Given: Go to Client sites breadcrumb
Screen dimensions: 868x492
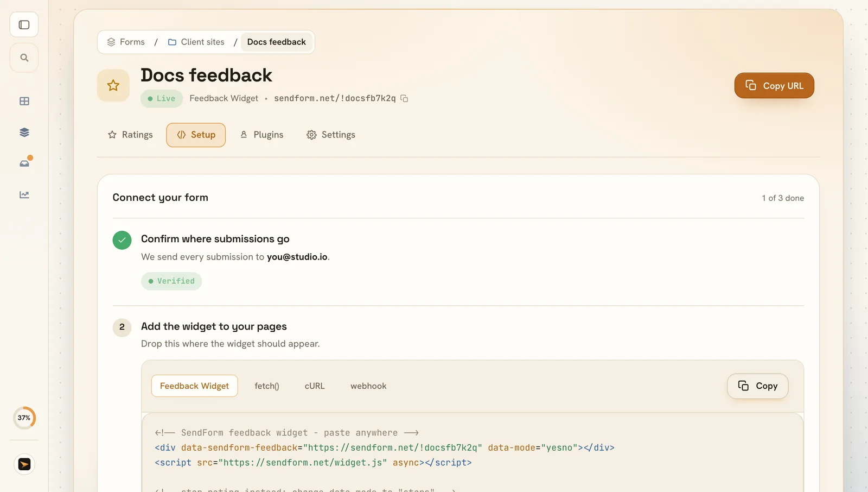Looking at the screenshot, I should [196, 42].
